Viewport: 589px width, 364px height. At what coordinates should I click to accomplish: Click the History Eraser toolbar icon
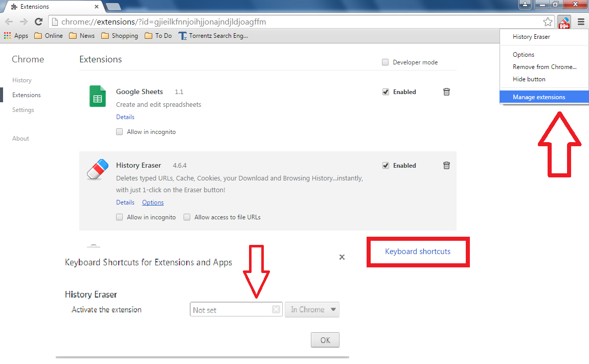(x=563, y=22)
